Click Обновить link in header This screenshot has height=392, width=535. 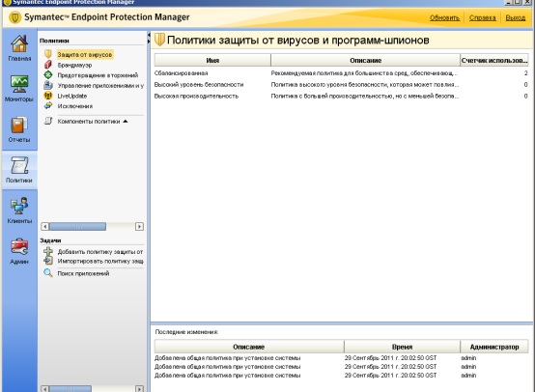coord(444,17)
